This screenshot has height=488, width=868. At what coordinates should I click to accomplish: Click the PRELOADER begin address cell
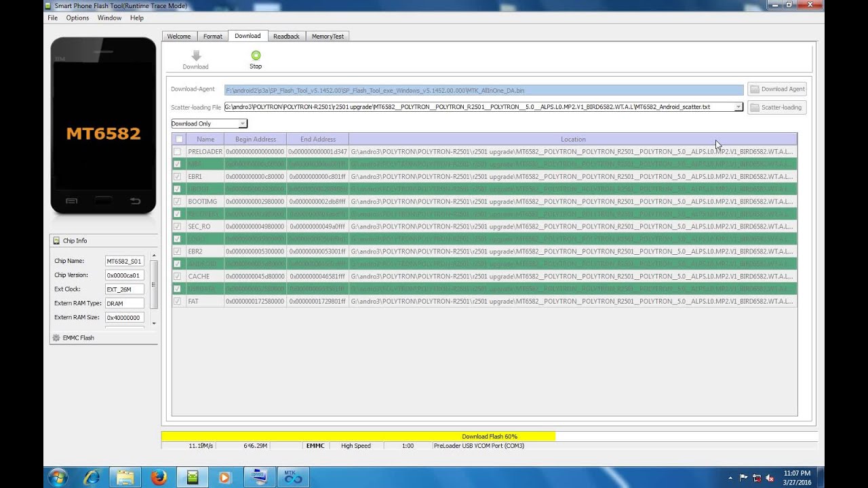pos(255,152)
